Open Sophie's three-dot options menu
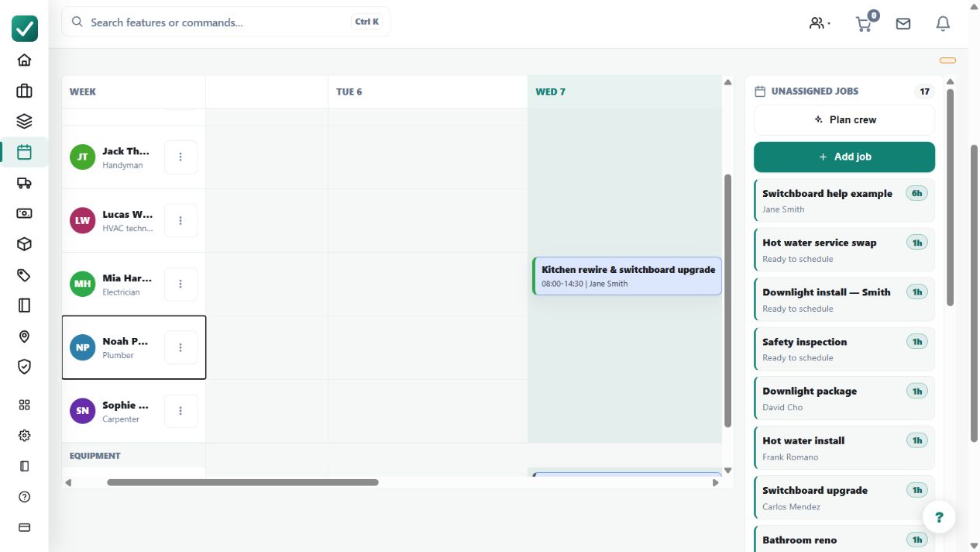Screen dimensions: 980x552 click(x=181, y=411)
